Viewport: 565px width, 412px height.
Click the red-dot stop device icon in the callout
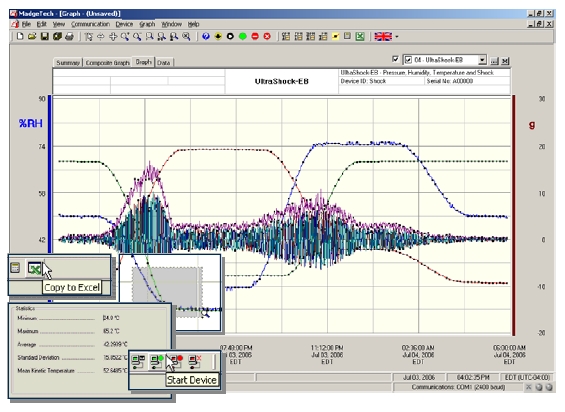[x=176, y=362]
